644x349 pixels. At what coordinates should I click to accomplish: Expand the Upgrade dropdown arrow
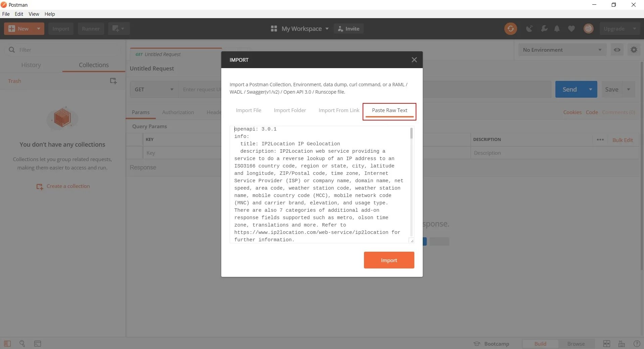[x=634, y=29]
